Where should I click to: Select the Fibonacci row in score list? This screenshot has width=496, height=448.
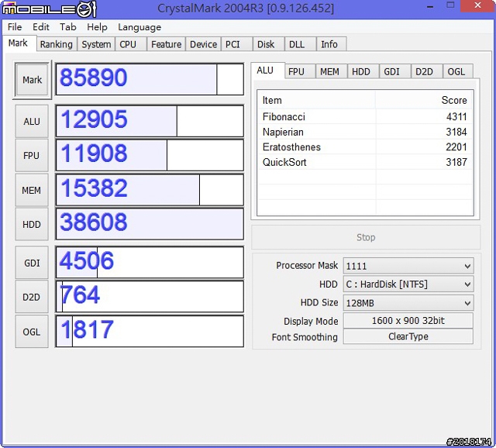coord(365,117)
